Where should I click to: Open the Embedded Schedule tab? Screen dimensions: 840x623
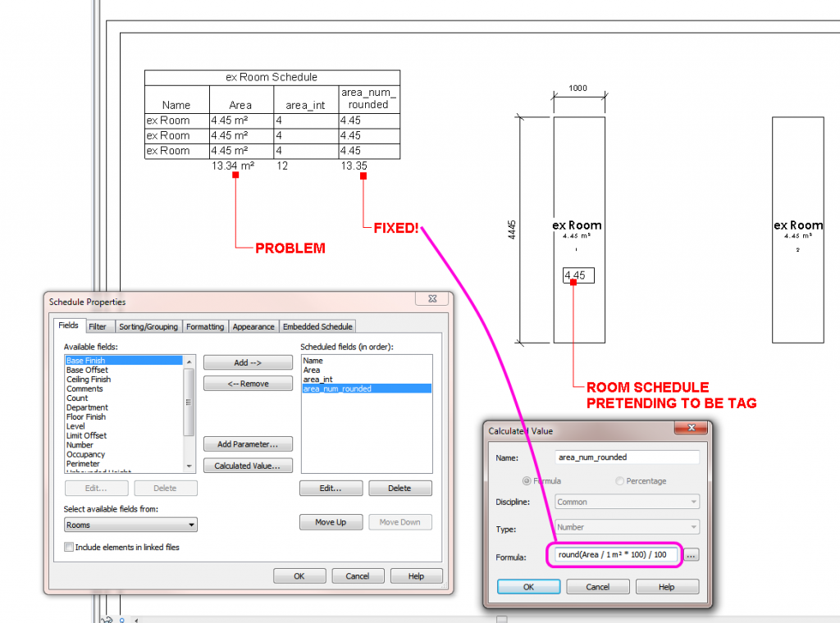click(317, 325)
